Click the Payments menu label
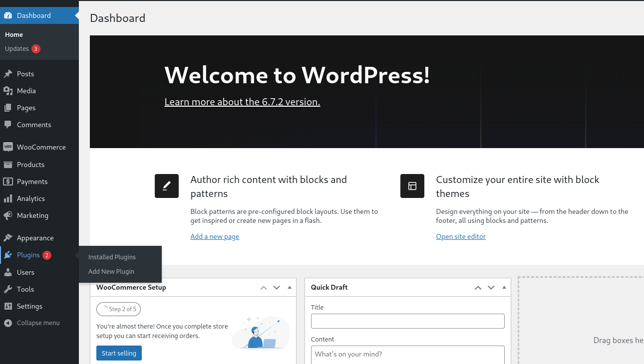 [32, 182]
